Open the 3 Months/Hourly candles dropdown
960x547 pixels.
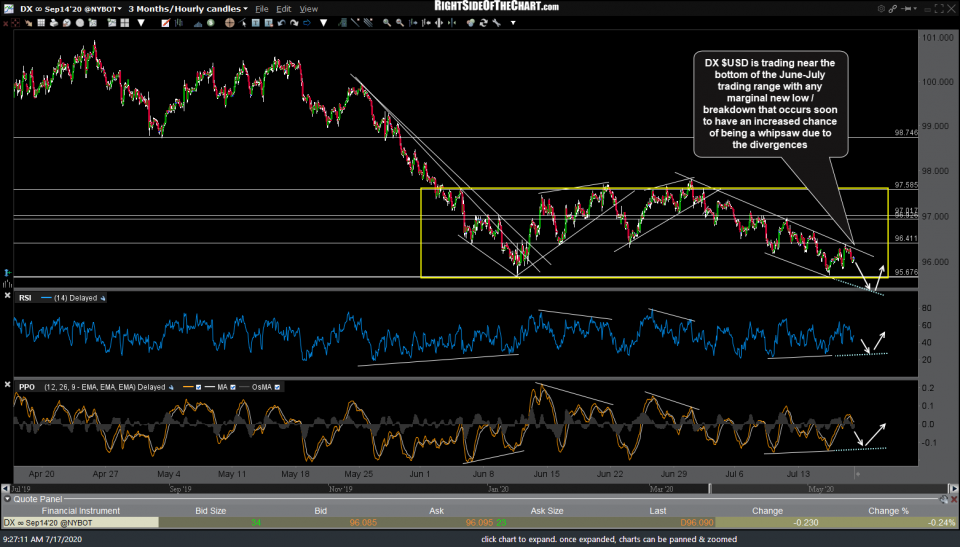click(x=188, y=8)
